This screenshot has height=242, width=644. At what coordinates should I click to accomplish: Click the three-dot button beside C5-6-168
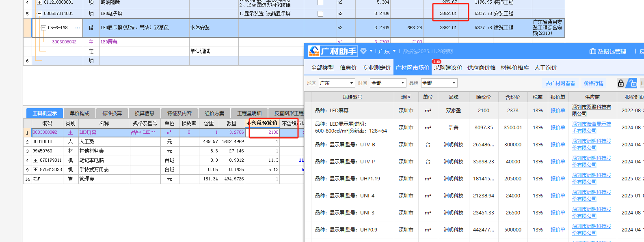pos(78,28)
